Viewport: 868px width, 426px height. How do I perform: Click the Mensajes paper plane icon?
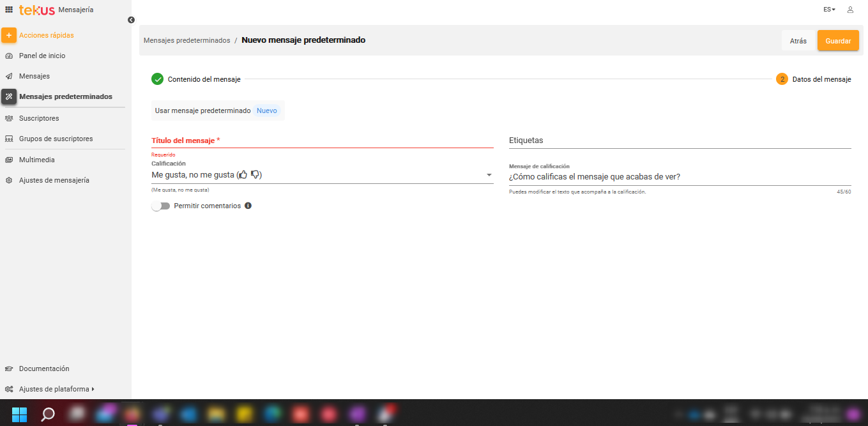(x=9, y=76)
